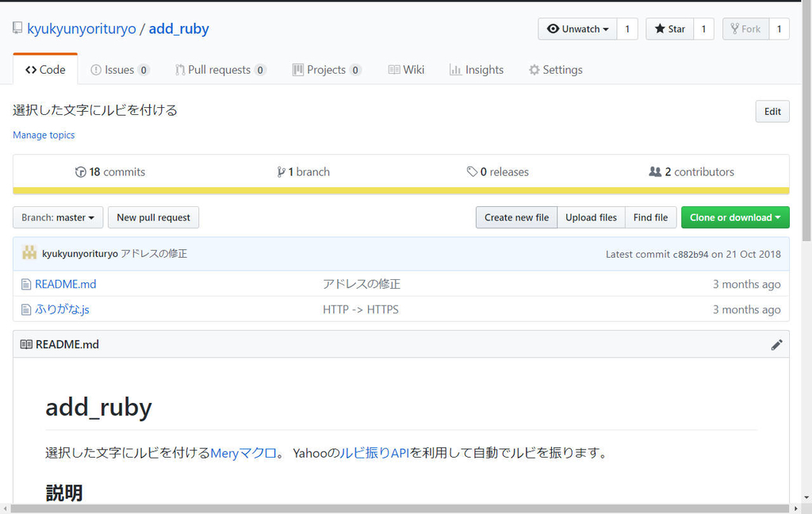Image resolution: width=812 pixels, height=514 pixels.
Task: Click the commits history clock icon
Action: pyautogui.click(x=80, y=172)
